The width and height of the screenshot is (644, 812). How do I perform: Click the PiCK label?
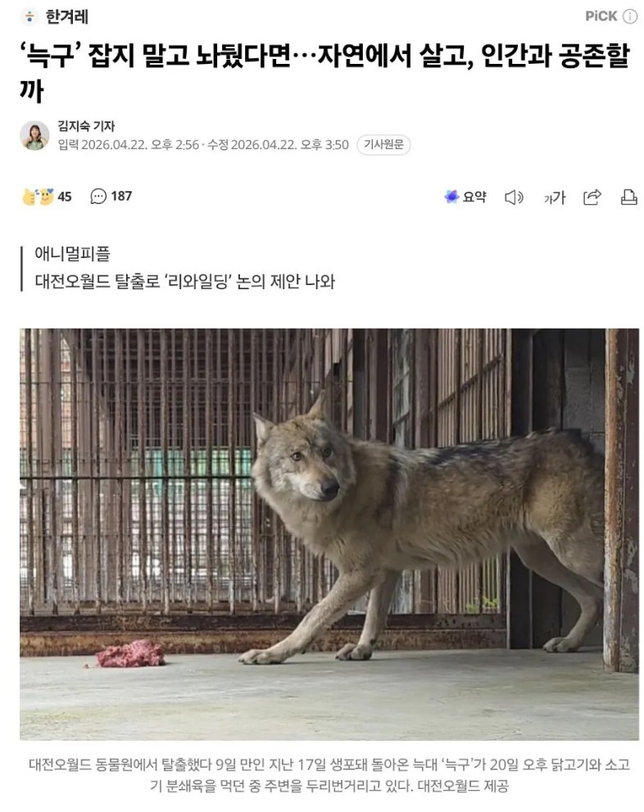pos(601,16)
